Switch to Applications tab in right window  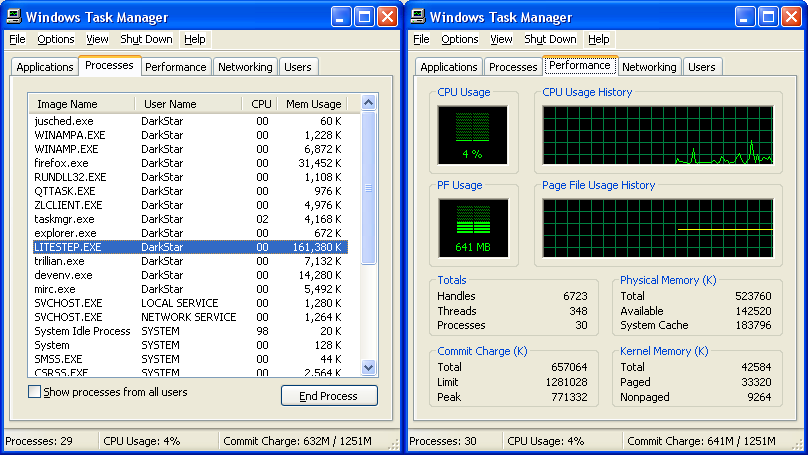pos(449,67)
